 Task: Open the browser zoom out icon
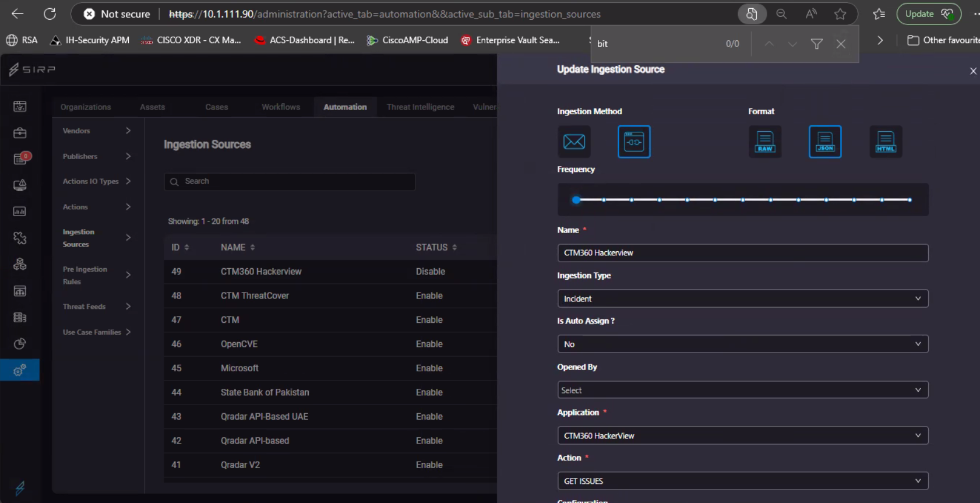point(781,14)
